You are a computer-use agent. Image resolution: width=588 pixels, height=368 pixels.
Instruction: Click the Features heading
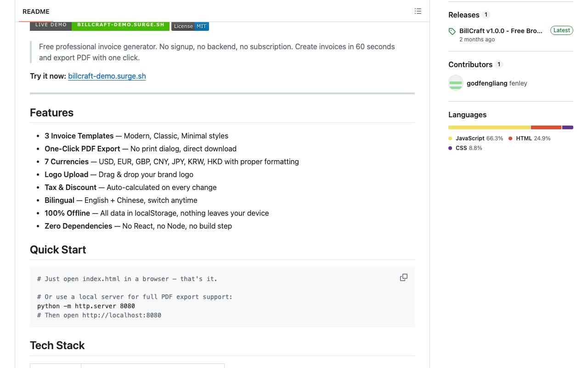pyautogui.click(x=51, y=113)
